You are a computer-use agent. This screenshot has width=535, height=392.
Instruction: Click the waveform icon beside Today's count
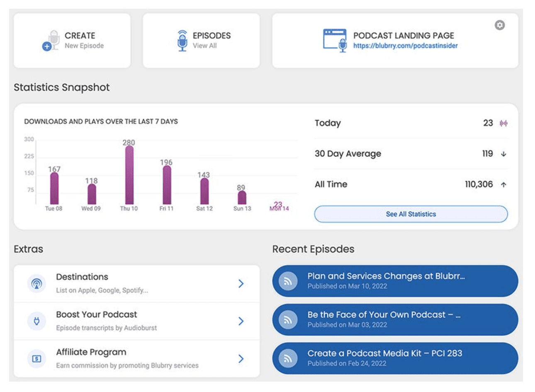(x=503, y=123)
